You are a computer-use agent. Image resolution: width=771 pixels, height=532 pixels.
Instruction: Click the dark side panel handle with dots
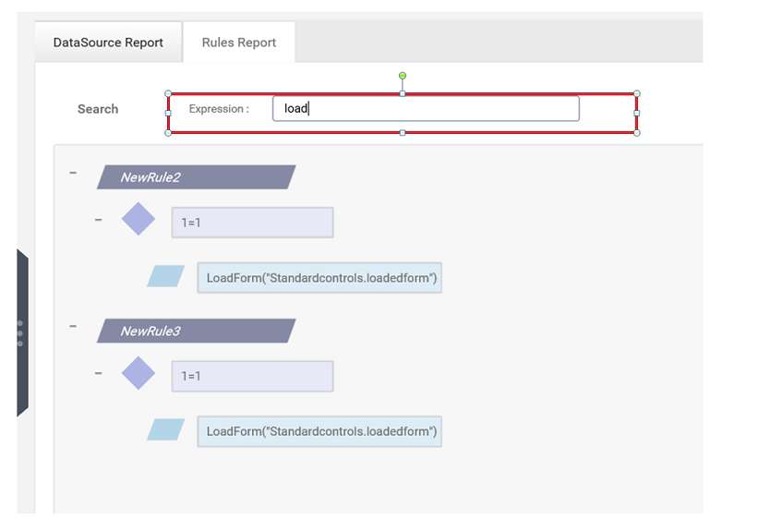coord(21,332)
